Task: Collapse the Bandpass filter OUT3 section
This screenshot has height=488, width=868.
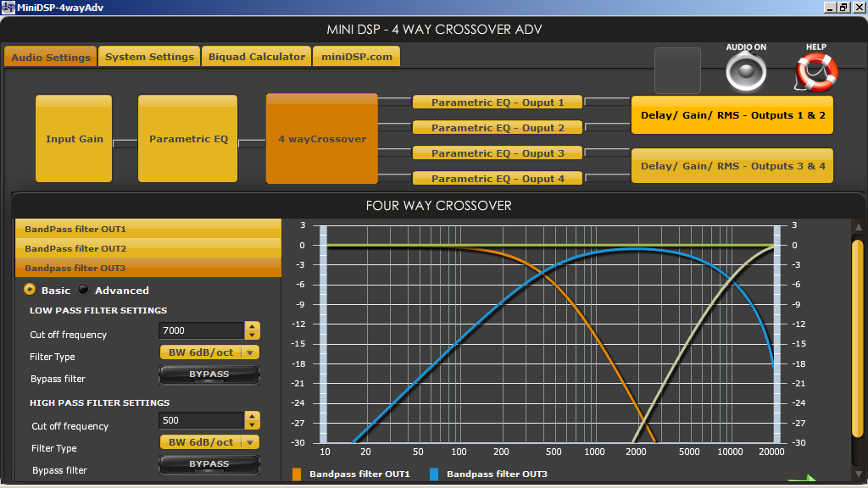Action: 148,268
